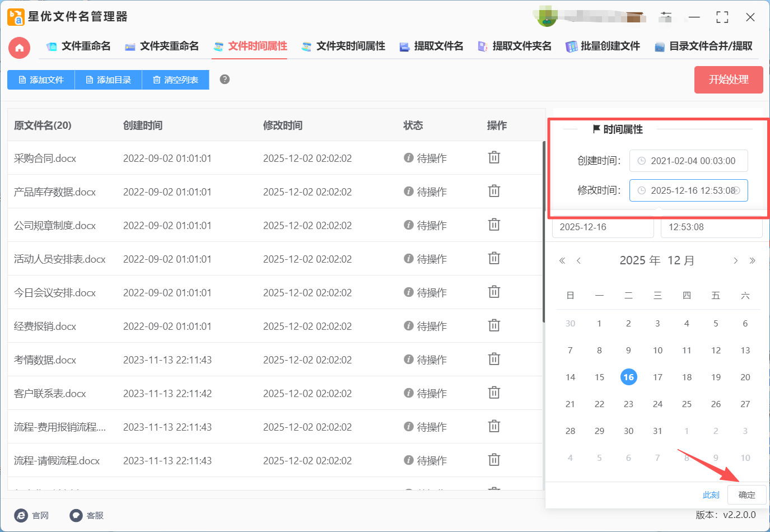Open the 提取文件名 tab

tap(431, 46)
